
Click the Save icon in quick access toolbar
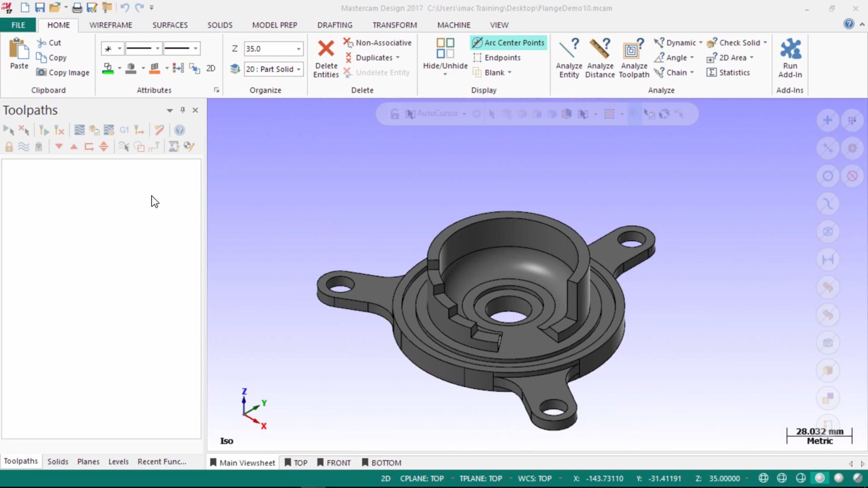[x=40, y=8]
